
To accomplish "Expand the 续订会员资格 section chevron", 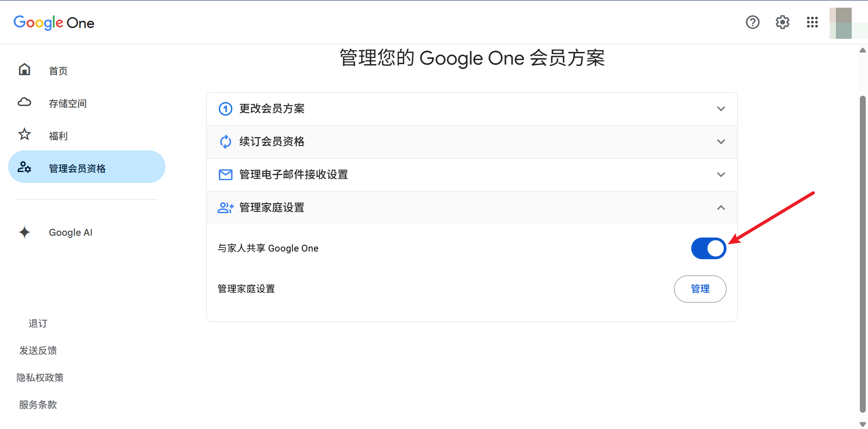I will [721, 142].
